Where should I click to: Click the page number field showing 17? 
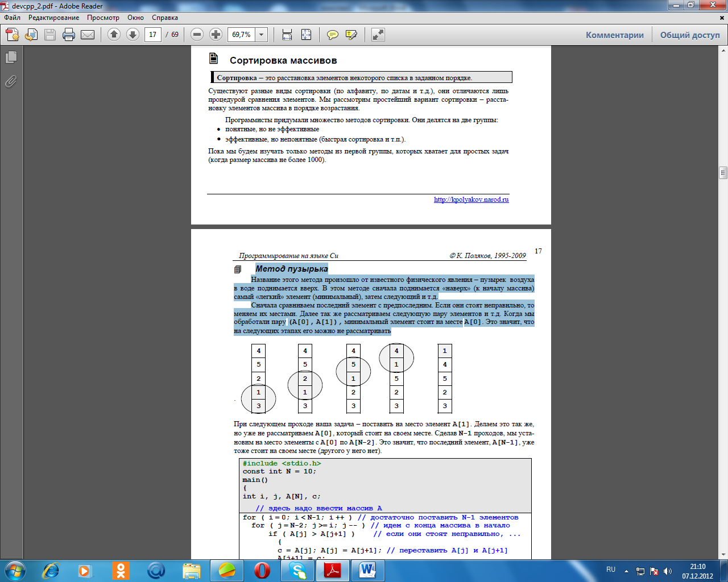pyautogui.click(x=152, y=35)
